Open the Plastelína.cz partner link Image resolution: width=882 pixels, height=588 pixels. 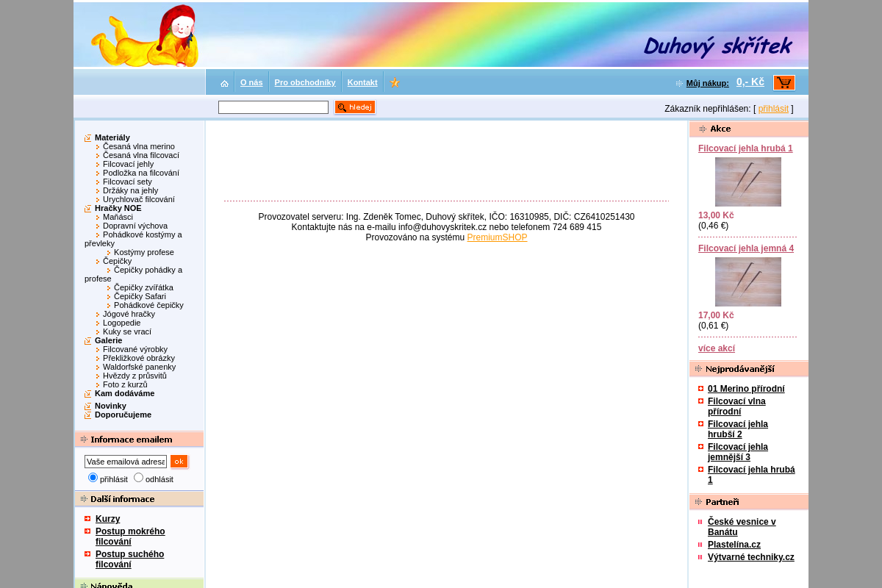click(734, 545)
